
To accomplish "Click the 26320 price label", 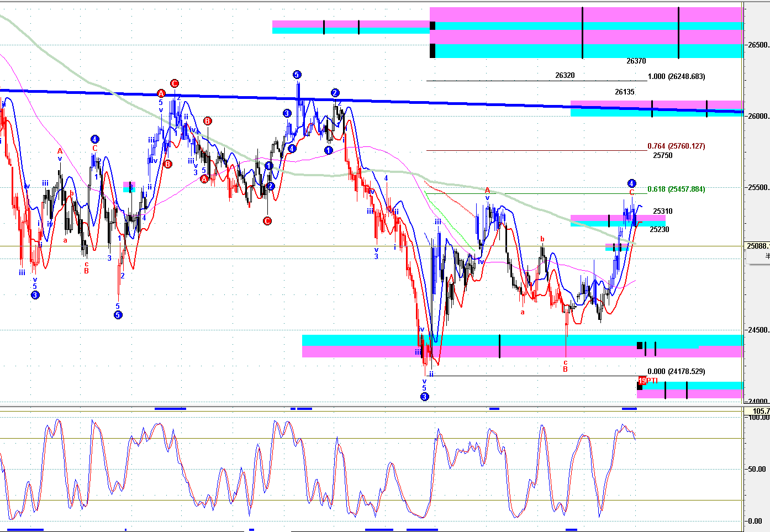I will point(565,76).
